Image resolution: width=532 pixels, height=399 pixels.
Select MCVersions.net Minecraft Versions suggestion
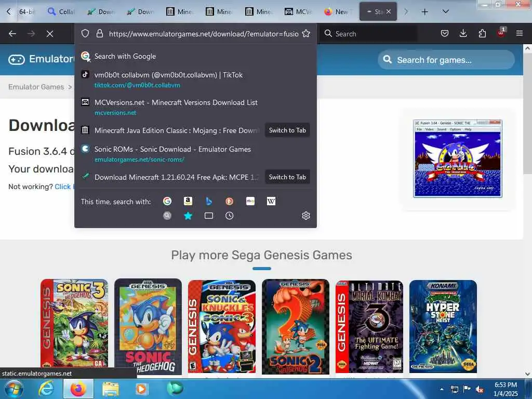[x=195, y=107]
